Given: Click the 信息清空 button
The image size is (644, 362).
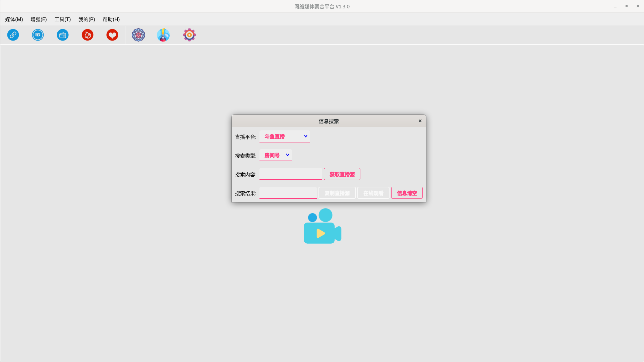Looking at the screenshot, I should coord(407,193).
